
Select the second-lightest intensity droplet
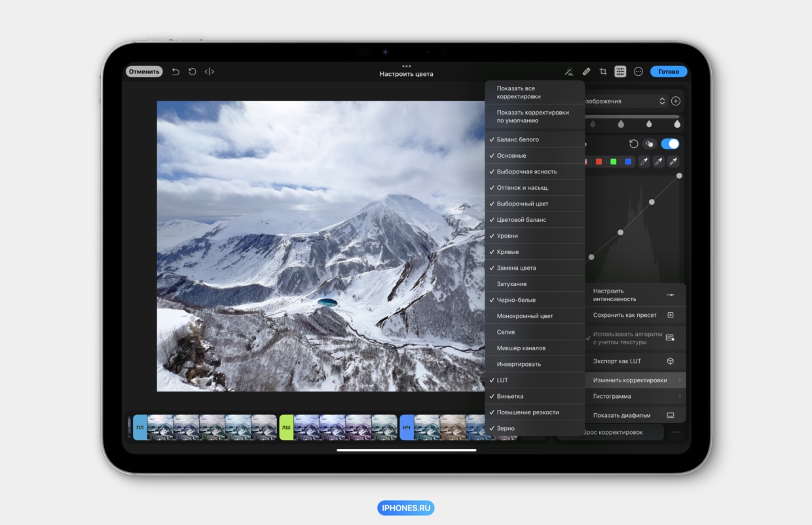click(x=649, y=124)
